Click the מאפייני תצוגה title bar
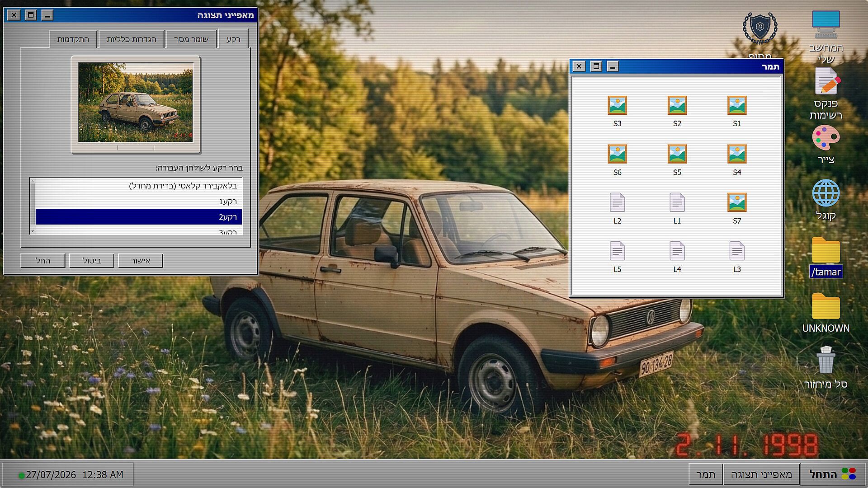The height and width of the screenshot is (488, 868). click(131, 15)
